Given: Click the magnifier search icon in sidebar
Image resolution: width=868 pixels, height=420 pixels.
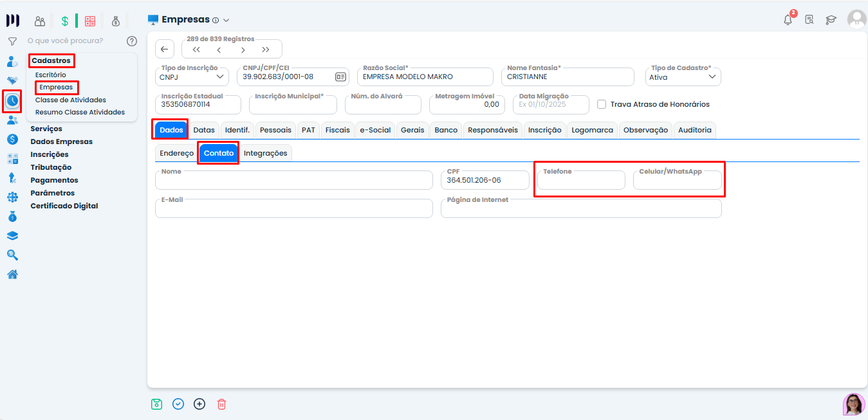Looking at the screenshot, I should 12,255.
